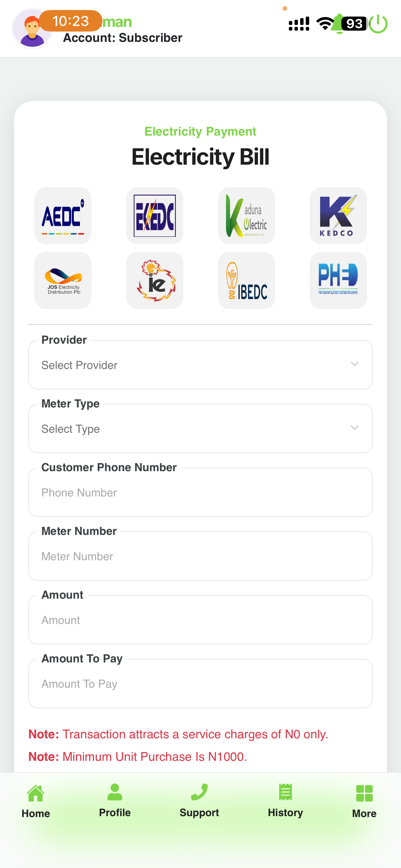
Task: Open the Select Provider dropdown
Action: click(x=200, y=365)
